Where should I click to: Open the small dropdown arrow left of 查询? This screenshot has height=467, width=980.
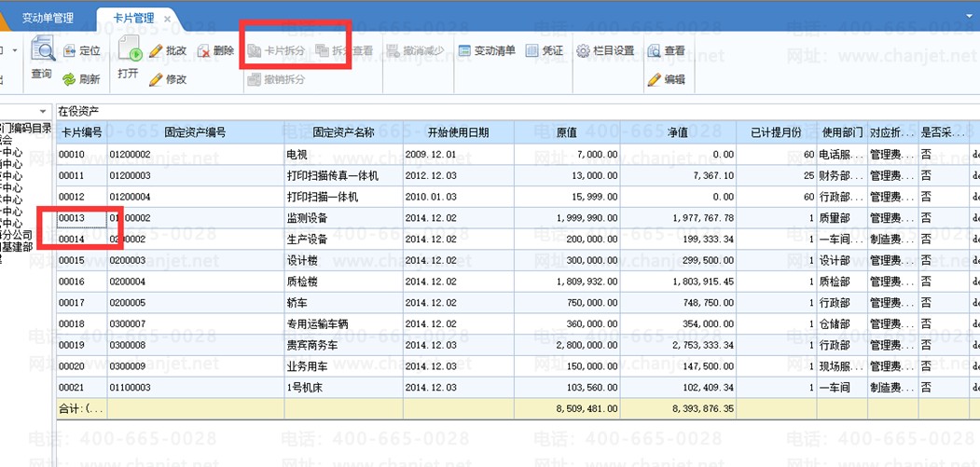pos(14,50)
